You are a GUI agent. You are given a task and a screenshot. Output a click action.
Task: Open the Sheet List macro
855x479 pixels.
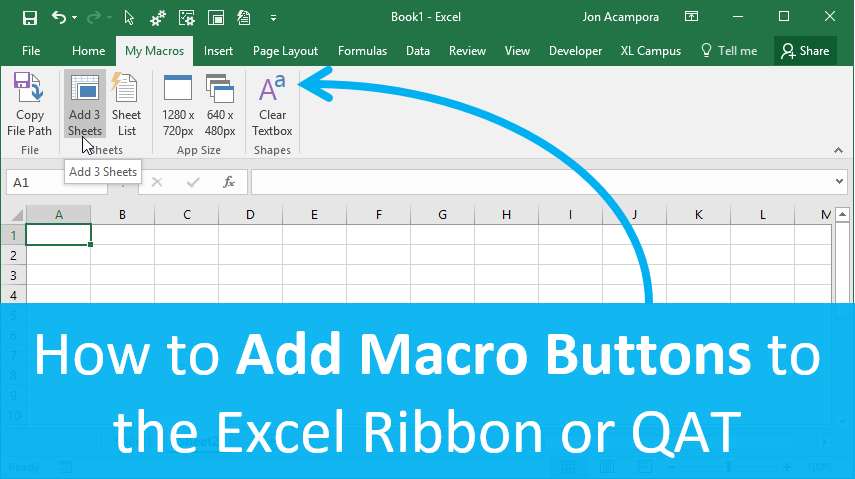pyautogui.click(x=126, y=105)
